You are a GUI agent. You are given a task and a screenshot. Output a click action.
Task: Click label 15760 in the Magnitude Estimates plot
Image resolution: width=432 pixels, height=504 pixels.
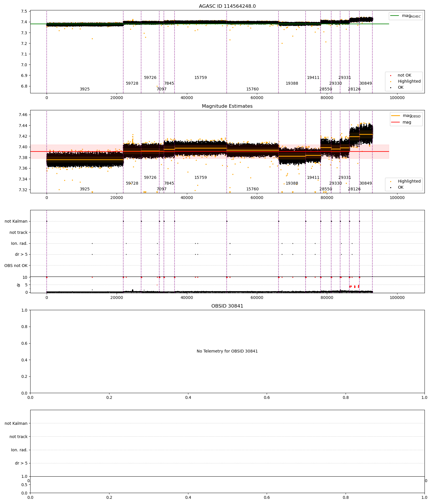(252, 189)
